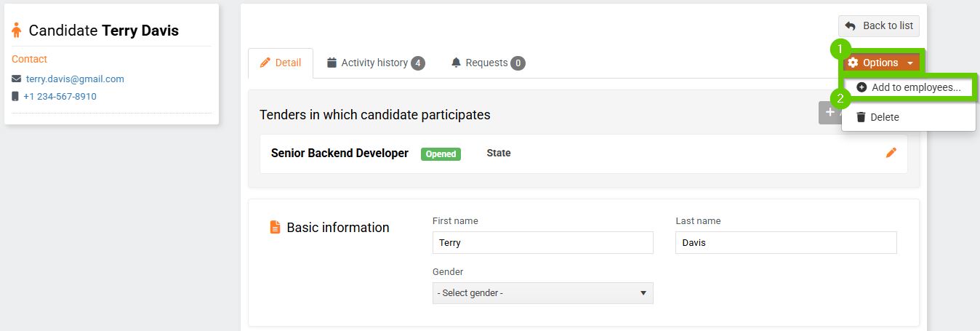Click the trash icon next to Delete

(861, 117)
